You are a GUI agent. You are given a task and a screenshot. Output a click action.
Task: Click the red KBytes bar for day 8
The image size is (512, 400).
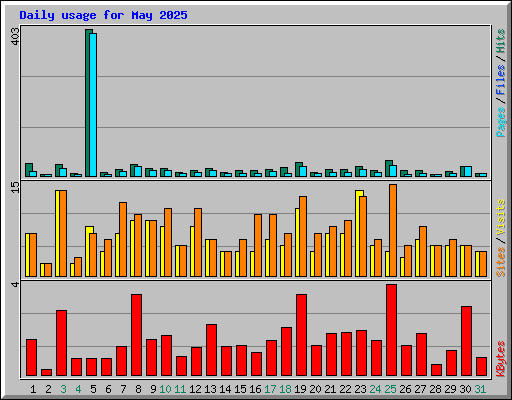pyautogui.click(x=136, y=335)
